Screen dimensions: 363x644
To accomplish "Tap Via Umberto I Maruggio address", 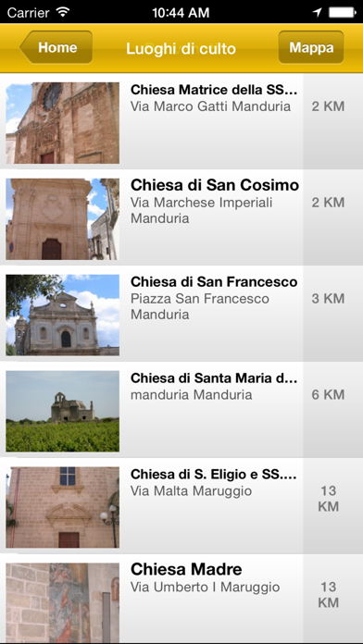I will (206, 588).
